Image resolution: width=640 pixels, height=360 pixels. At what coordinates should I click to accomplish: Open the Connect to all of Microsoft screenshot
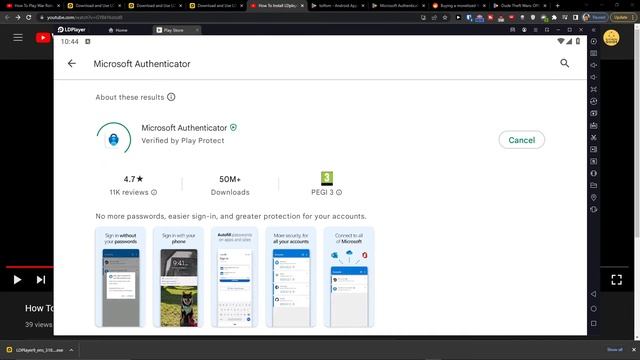(x=349, y=278)
